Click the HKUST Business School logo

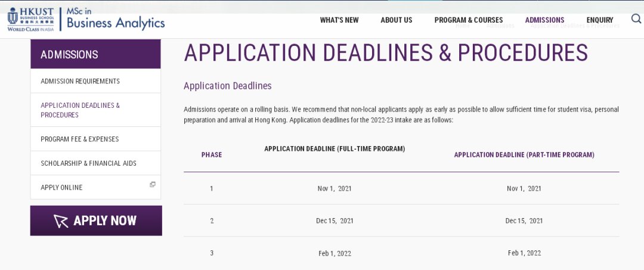coord(30,20)
